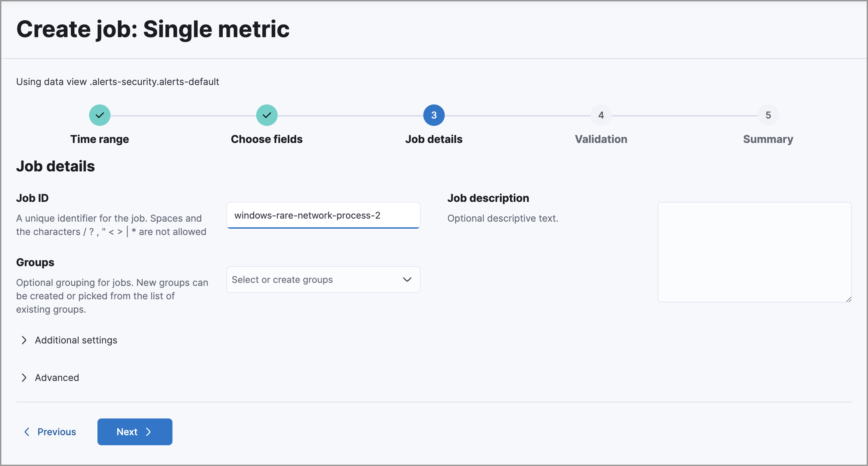This screenshot has height=466, width=868.
Task: Click the step 5 Summary circle
Action: [768, 115]
